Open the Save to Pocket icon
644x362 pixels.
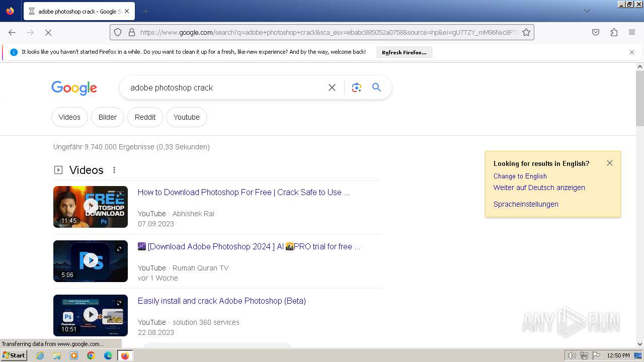(596, 32)
